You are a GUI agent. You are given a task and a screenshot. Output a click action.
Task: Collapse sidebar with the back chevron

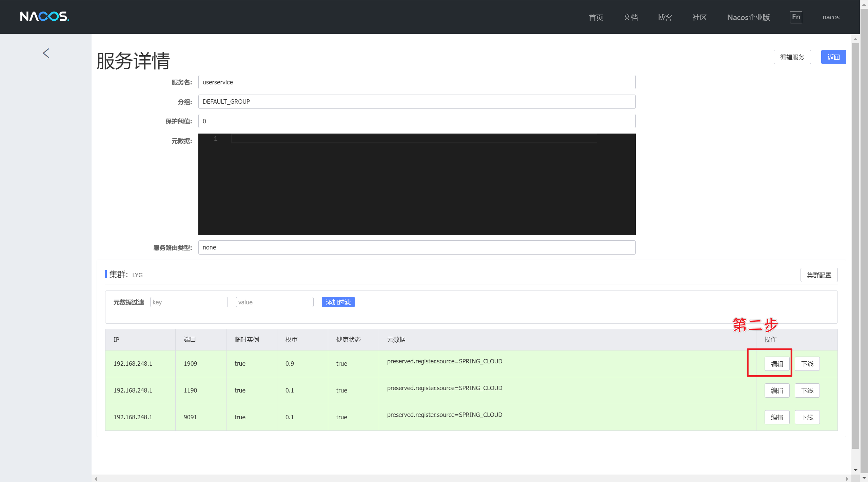[46, 53]
